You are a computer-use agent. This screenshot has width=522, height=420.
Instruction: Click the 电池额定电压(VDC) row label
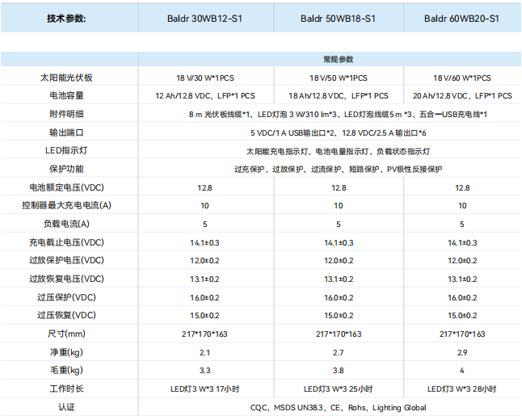66,187
